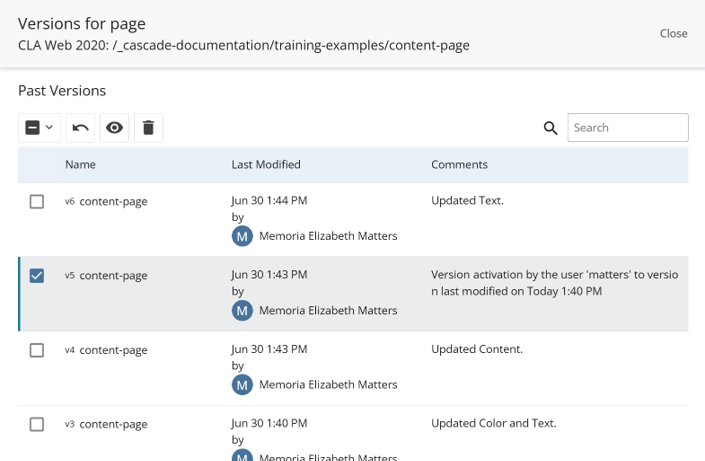
Task: Focus the Search versions text field
Action: click(627, 128)
